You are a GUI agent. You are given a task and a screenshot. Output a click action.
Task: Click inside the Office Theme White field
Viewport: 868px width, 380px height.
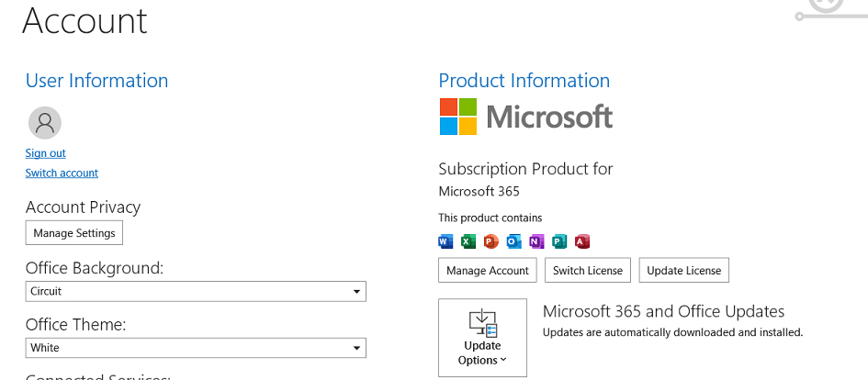point(196,348)
